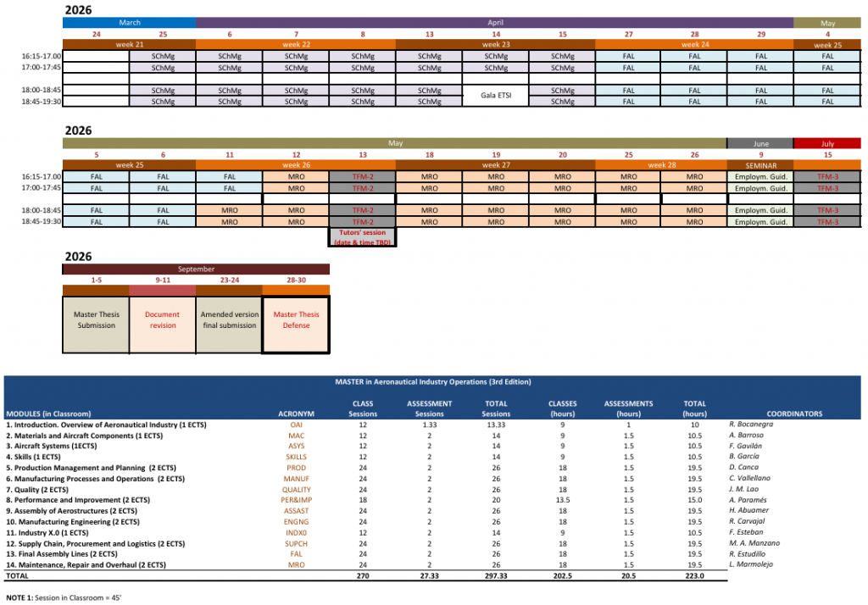Click the Master Thesis Submission box

click(x=96, y=319)
